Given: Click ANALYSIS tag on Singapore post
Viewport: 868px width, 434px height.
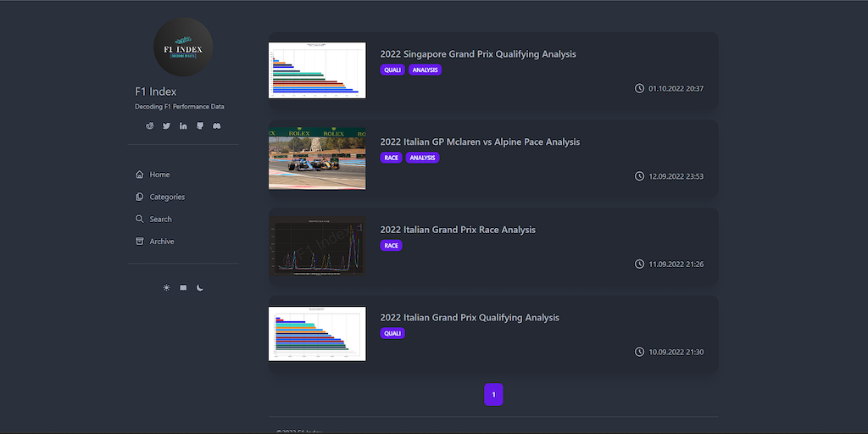Looking at the screenshot, I should [426, 70].
